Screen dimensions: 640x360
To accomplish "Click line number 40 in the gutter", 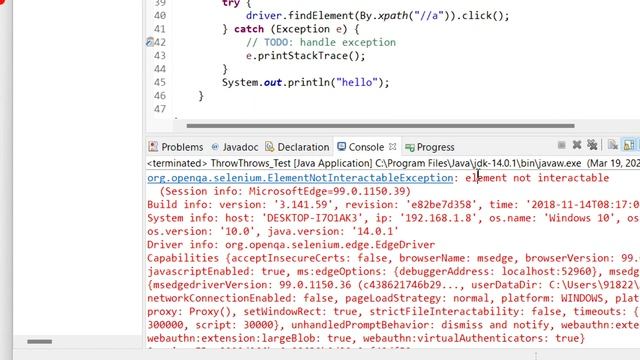I will [160, 16].
